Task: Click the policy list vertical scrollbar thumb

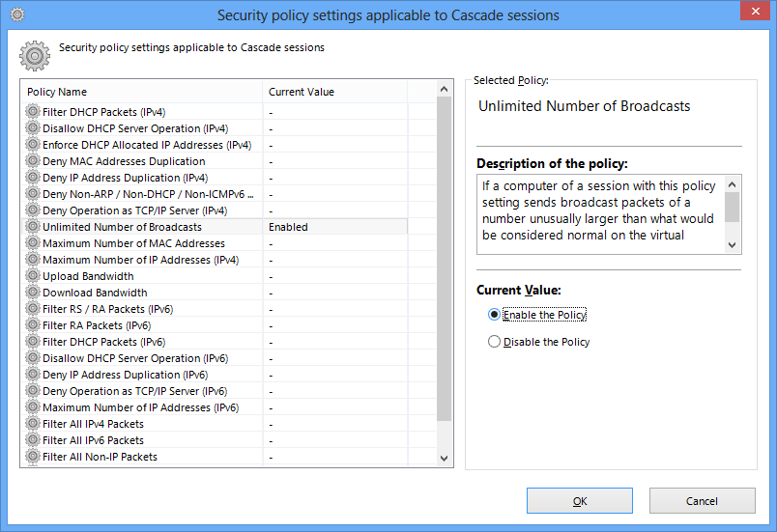Action: point(444,259)
